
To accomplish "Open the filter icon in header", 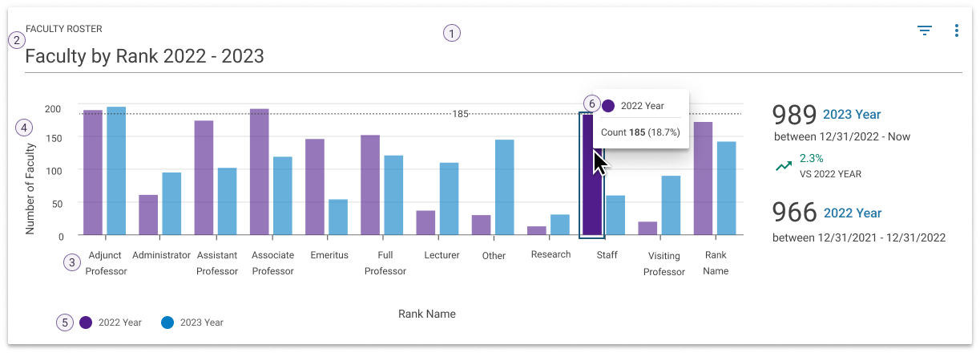I will click(925, 31).
